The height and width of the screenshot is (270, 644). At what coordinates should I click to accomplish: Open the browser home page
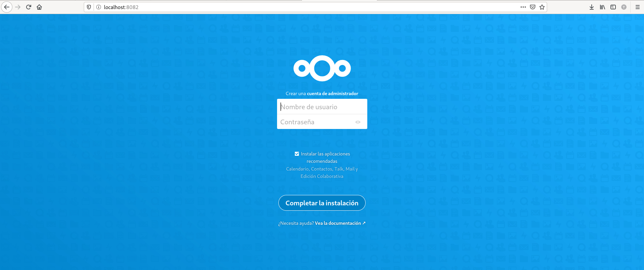39,7
